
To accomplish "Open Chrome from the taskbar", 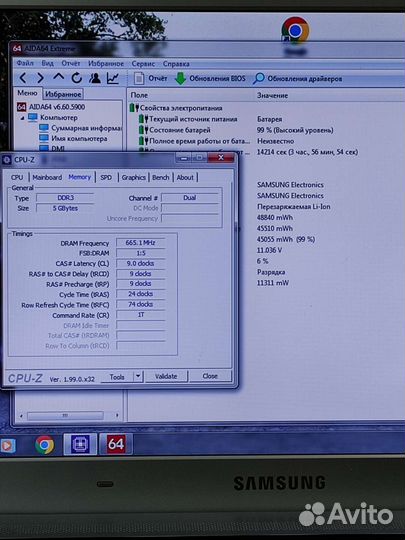I will tap(44, 445).
